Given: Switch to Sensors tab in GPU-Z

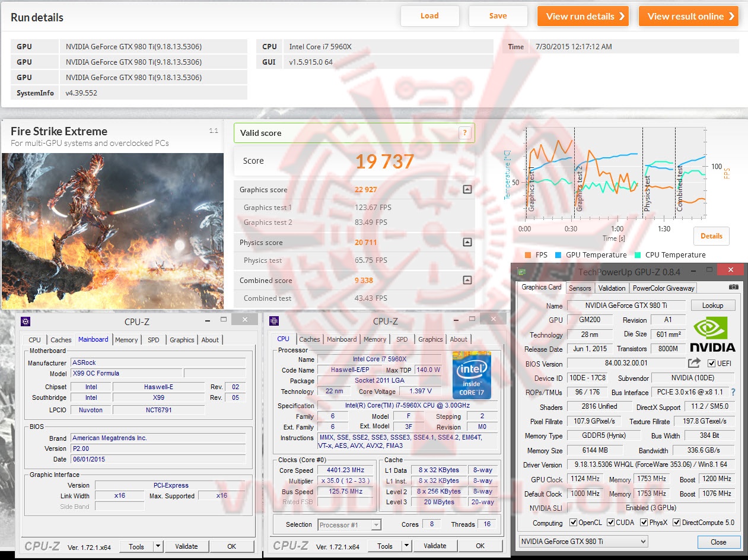Looking at the screenshot, I should point(580,288).
